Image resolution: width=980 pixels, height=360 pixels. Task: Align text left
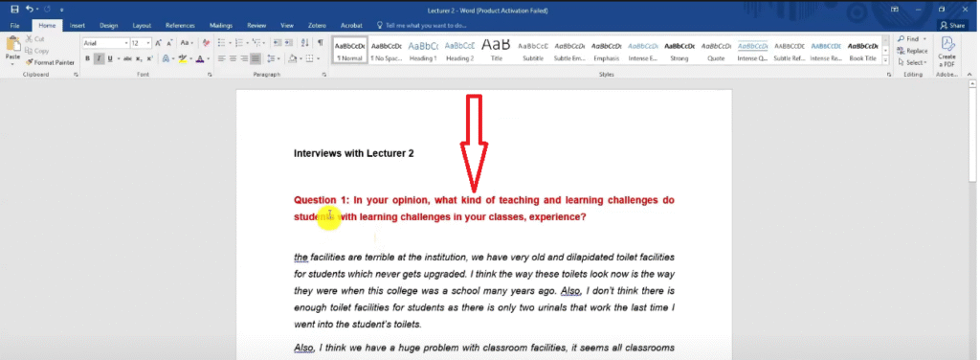(x=222, y=58)
